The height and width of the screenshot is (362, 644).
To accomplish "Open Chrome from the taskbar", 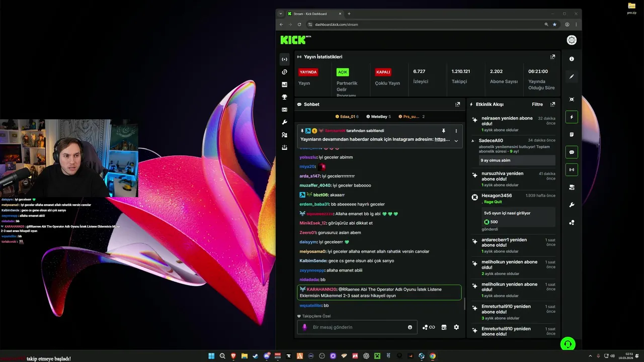I will 432,356.
